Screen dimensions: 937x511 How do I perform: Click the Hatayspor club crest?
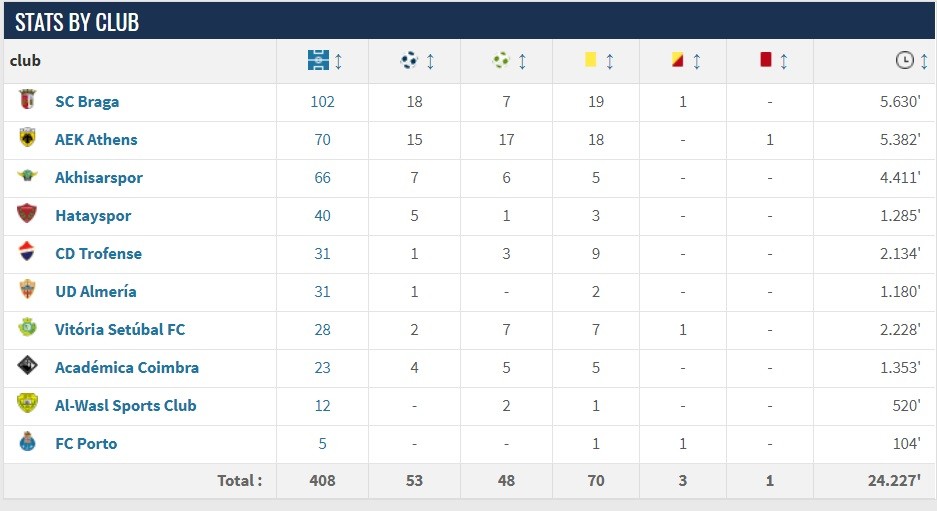point(28,215)
